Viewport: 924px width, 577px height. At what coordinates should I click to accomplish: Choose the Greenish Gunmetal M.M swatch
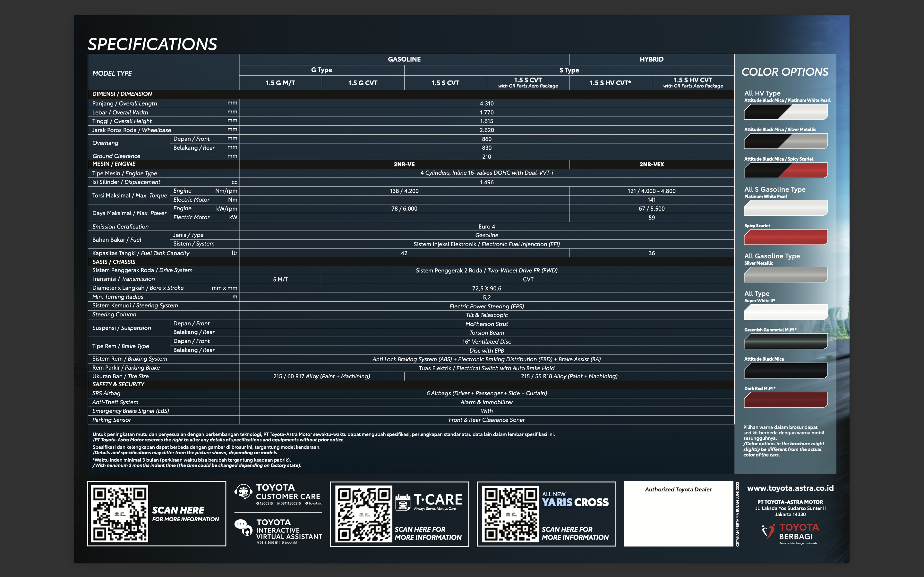tap(786, 341)
